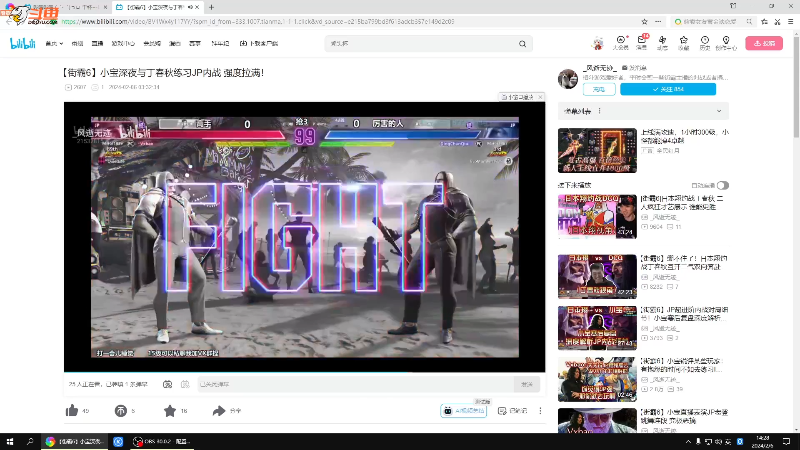Viewport: 800px width, 450px height.
Task: Click the blue 已关注 follow button
Action: 668,89
